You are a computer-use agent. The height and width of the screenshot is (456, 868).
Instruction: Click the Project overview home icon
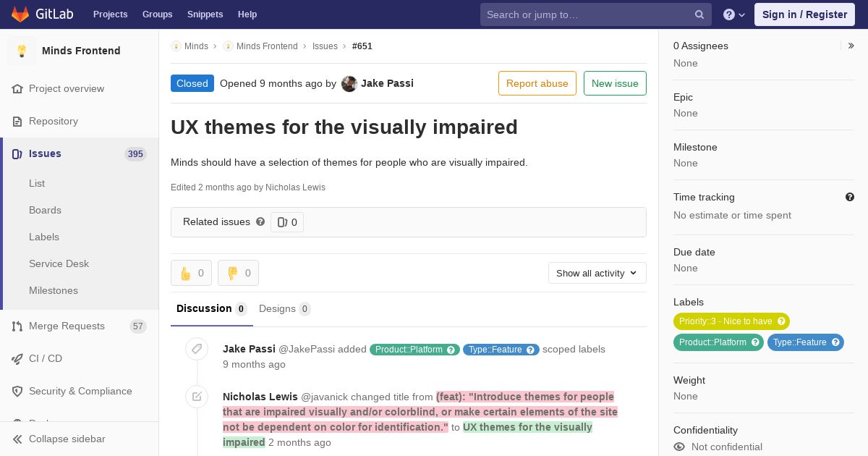17,88
